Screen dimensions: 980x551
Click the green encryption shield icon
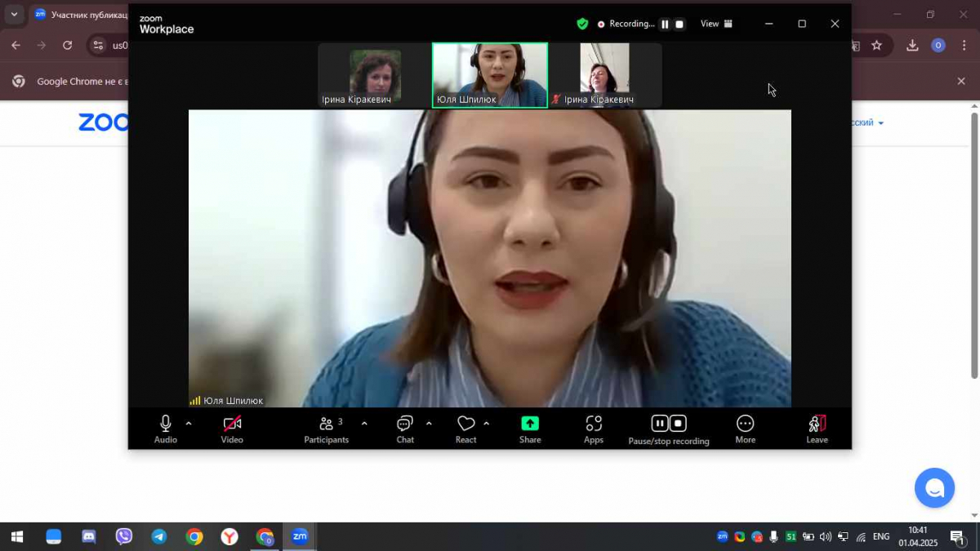click(582, 24)
